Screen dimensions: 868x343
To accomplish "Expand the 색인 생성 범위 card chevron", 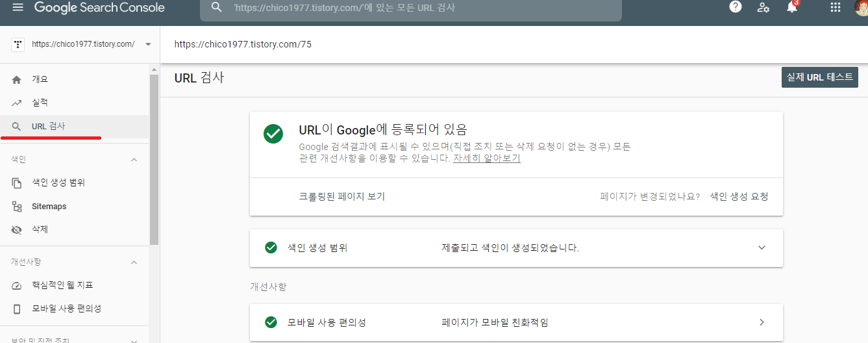I will point(762,248).
